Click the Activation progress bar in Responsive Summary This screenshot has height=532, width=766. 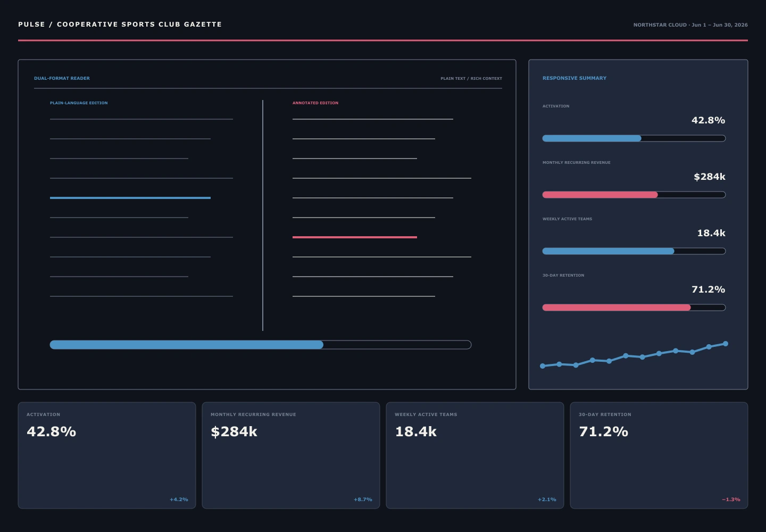click(x=634, y=138)
